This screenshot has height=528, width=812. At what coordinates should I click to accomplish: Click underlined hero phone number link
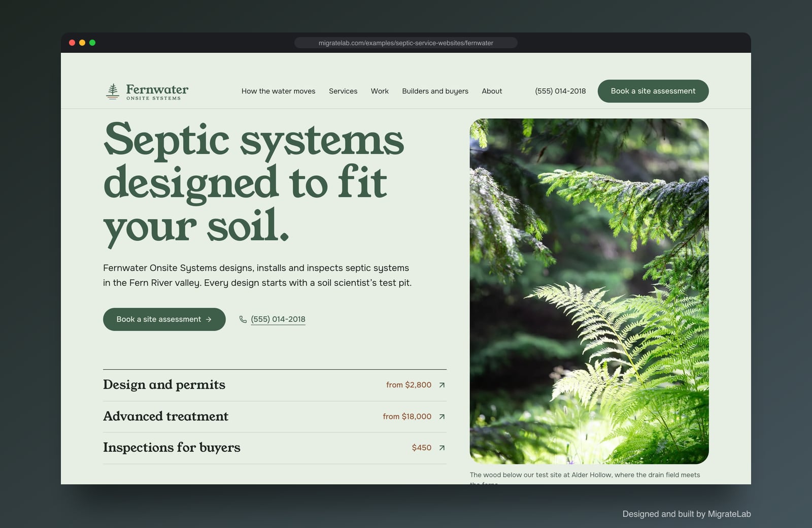click(278, 319)
